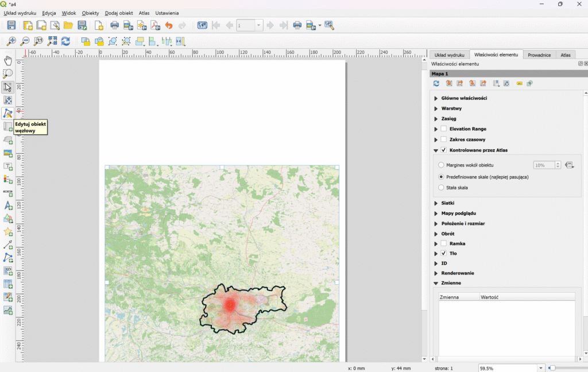588x372 pixels.
Task: Click the Undo arrow icon
Action: (168, 25)
